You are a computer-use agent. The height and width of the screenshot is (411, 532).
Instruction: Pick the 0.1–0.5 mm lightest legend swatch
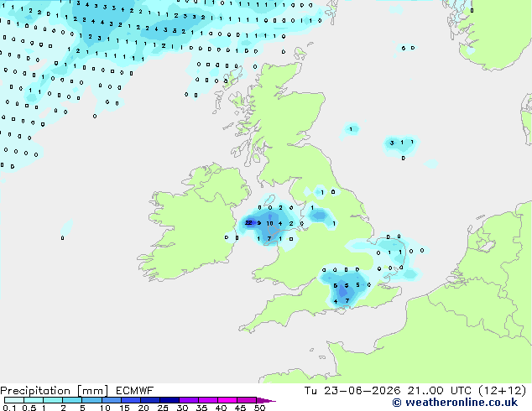pos(14,400)
